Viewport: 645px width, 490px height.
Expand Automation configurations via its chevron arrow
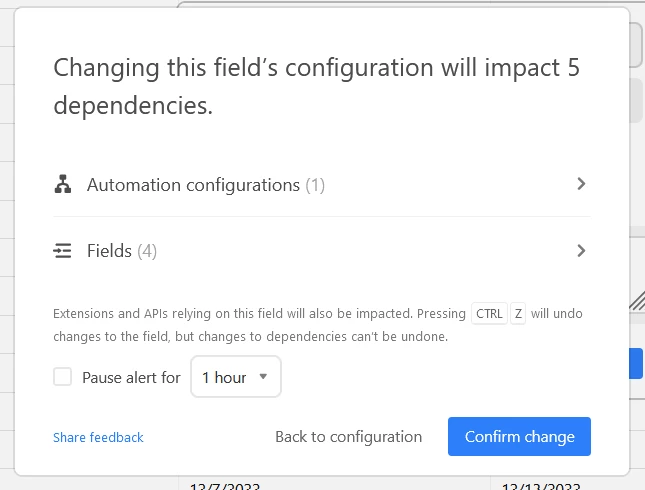tap(581, 184)
